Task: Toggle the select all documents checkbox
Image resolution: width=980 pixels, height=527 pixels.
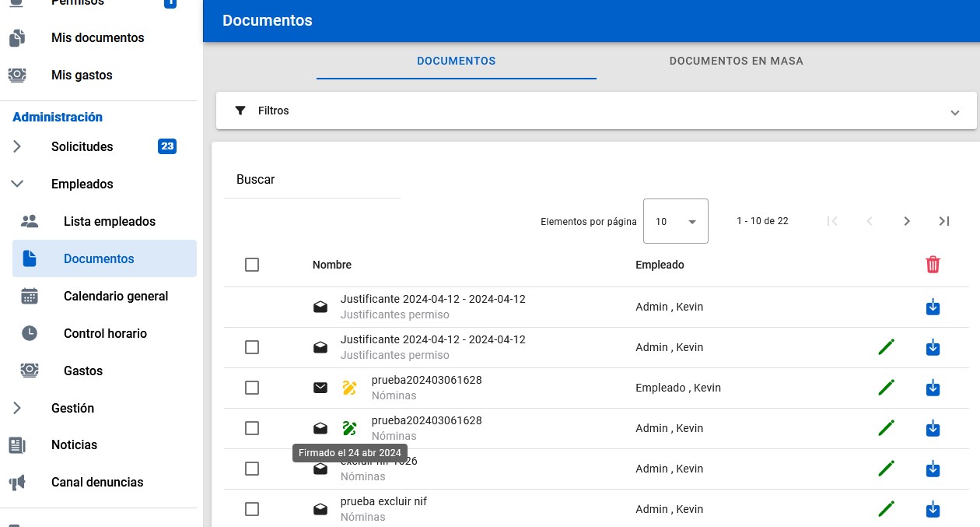Action: (252, 265)
